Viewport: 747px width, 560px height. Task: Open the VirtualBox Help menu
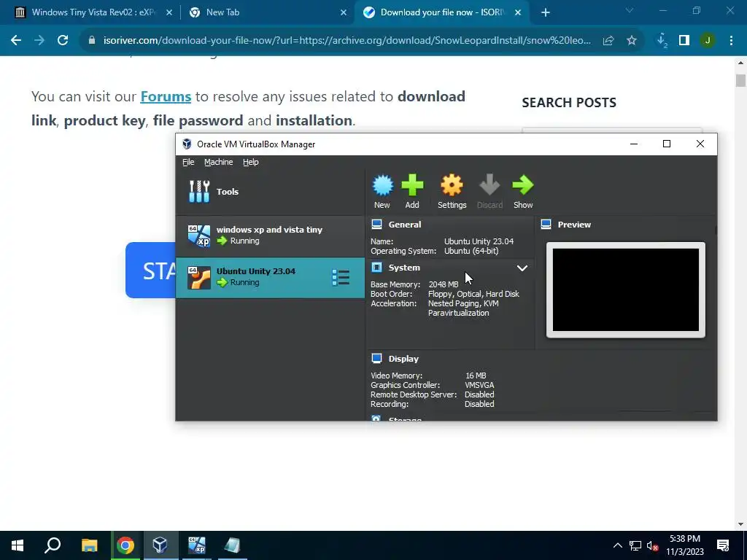251,162
